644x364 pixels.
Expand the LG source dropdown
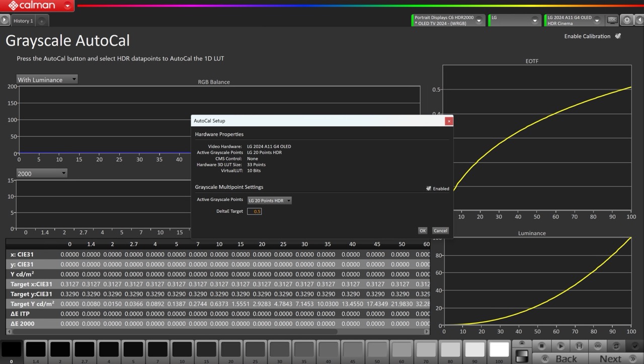tap(535, 21)
